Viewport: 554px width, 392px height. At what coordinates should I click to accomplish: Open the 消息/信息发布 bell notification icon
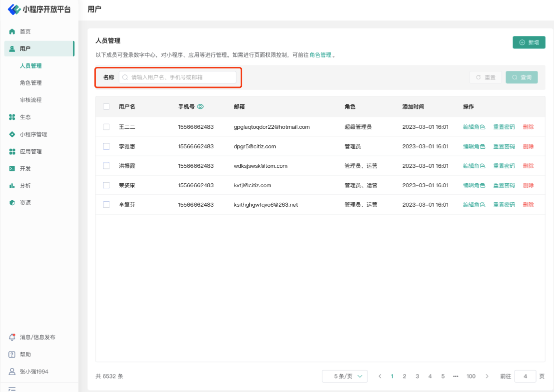(x=12, y=338)
